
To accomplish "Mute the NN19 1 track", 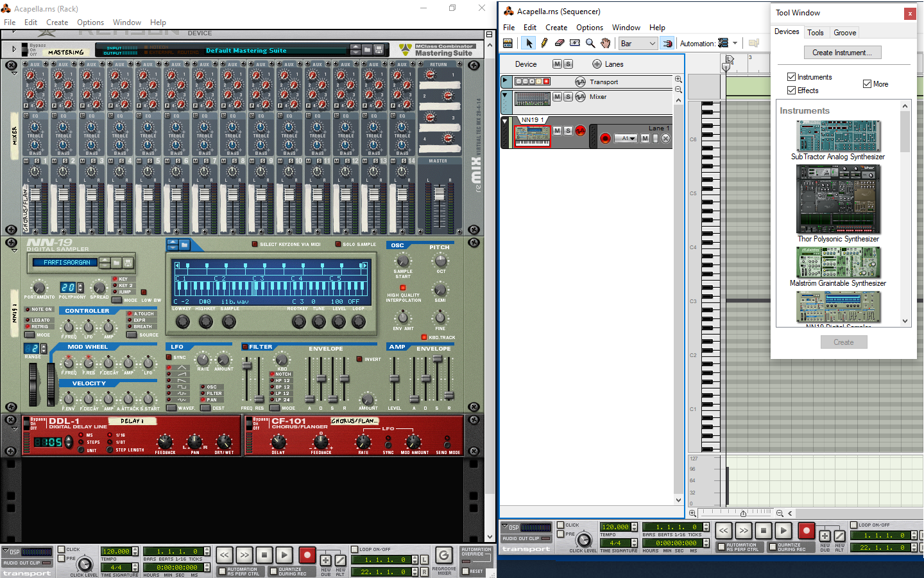I will pos(557,131).
